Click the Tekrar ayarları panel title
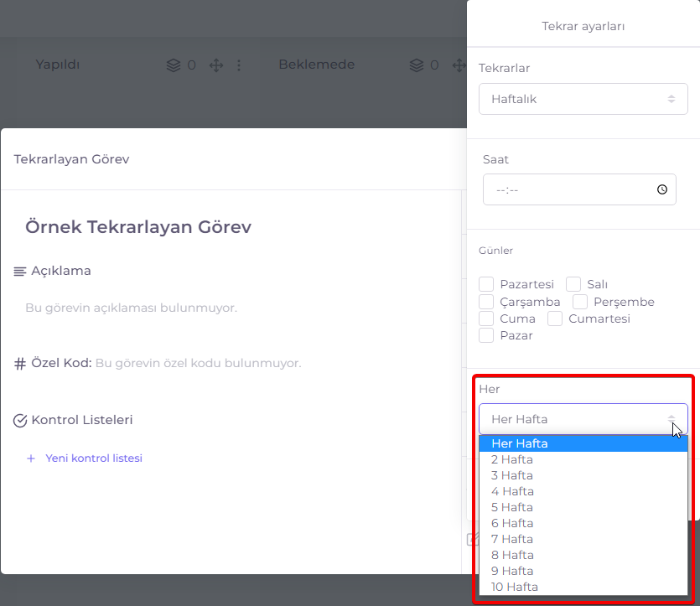 coord(583,26)
